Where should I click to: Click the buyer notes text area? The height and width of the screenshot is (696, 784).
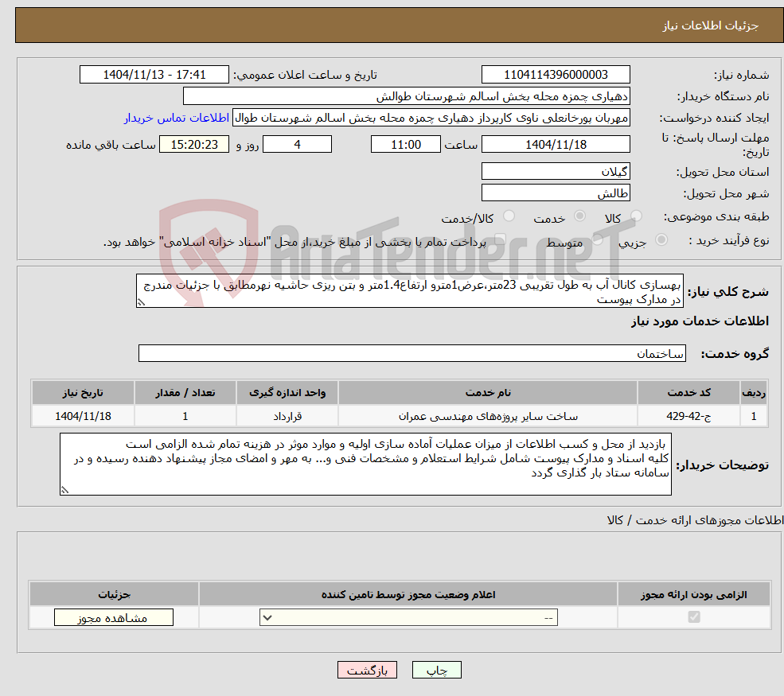(365, 465)
